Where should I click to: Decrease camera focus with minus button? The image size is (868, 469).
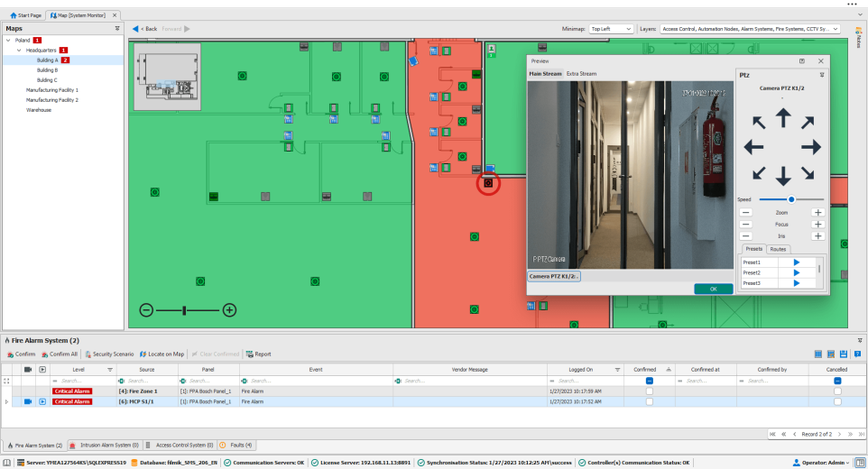tap(745, 224)
